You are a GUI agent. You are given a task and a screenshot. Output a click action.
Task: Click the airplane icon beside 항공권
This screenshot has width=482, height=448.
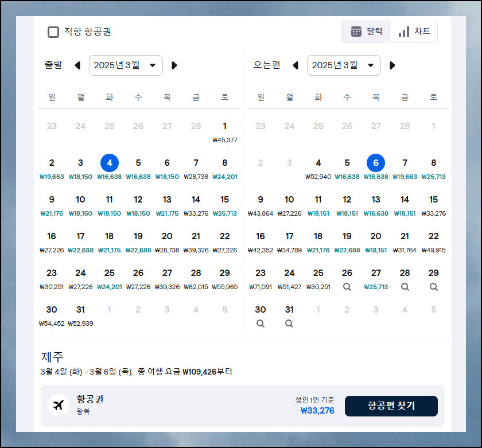pyautogui.click(x=59, y=405)
